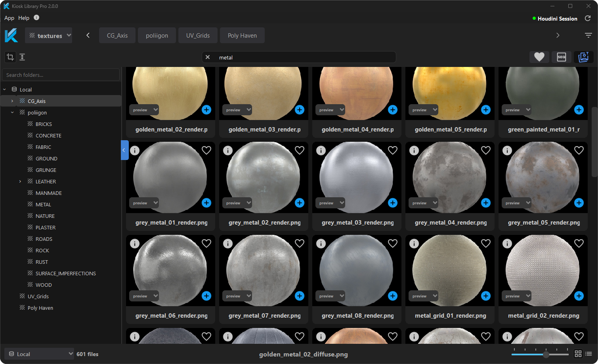The image size is (598, 364).
Task: Favorite the grey_metal_02_render.png texture
Action: coord(300,151)
